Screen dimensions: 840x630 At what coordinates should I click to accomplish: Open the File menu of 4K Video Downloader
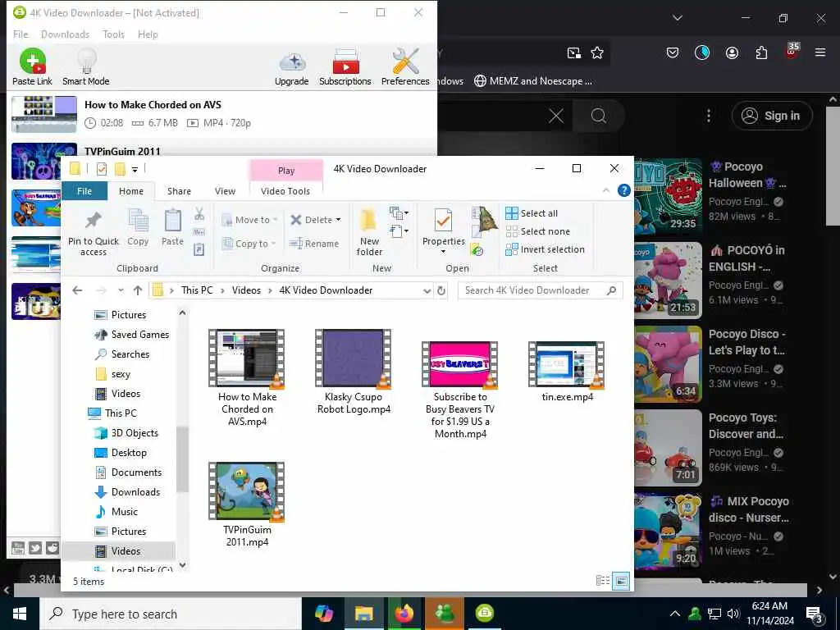point(21,34)
